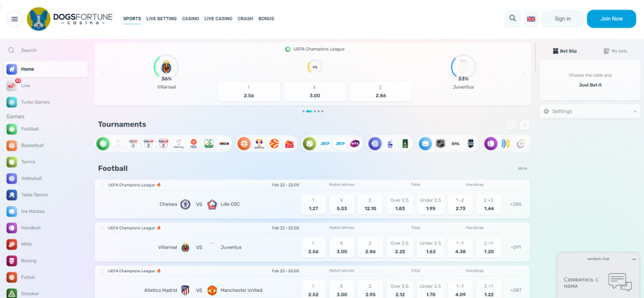Pick Over 2.5 at 1.83

(400, 204)
